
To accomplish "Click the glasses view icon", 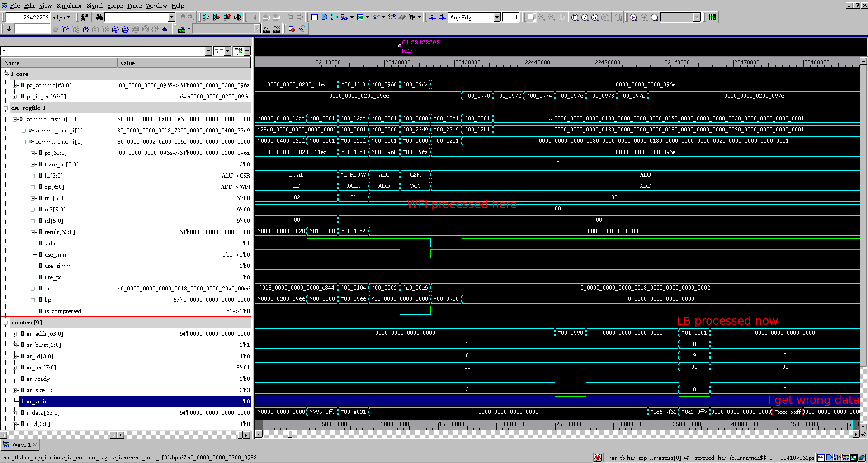I will [x=376, y=17].
